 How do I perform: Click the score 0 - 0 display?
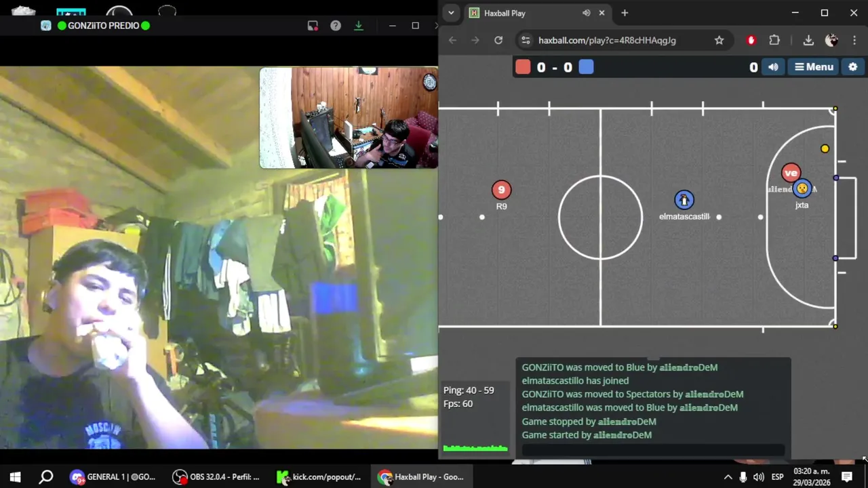555,67
